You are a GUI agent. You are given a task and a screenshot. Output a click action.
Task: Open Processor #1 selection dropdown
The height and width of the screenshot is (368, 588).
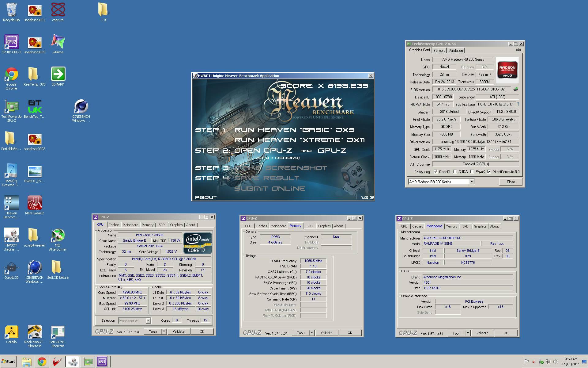(148, 320)
